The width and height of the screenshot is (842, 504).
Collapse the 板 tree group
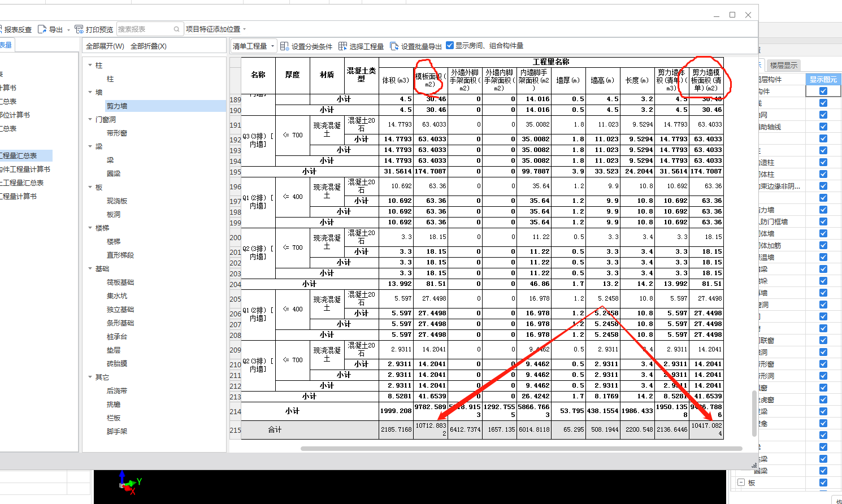90,187
